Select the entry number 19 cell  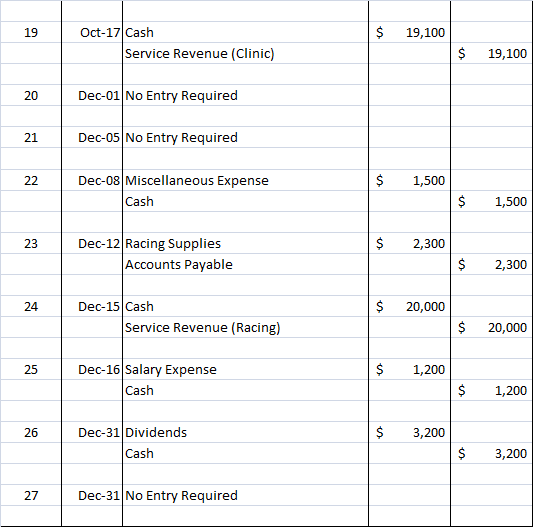tap(31, 32)
